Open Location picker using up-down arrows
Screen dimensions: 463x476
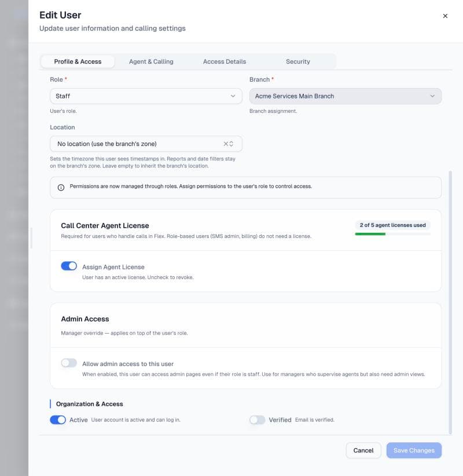pos(231,144)
